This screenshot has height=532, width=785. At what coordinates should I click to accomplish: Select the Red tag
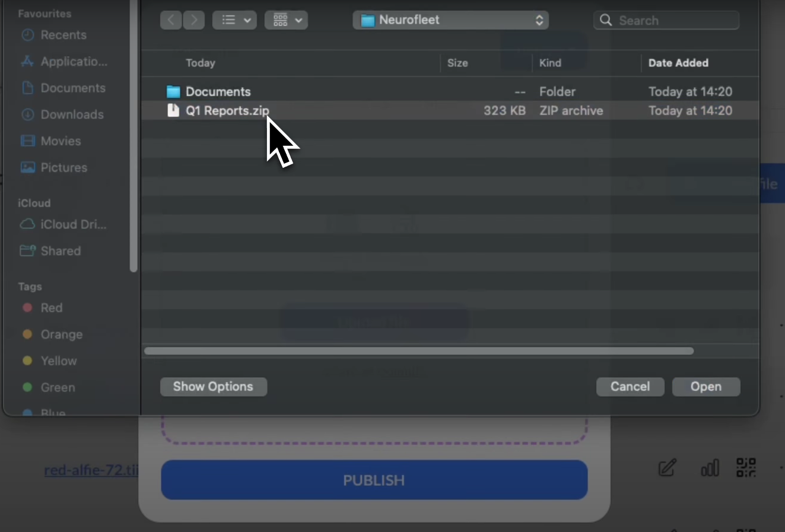[51, 308]
